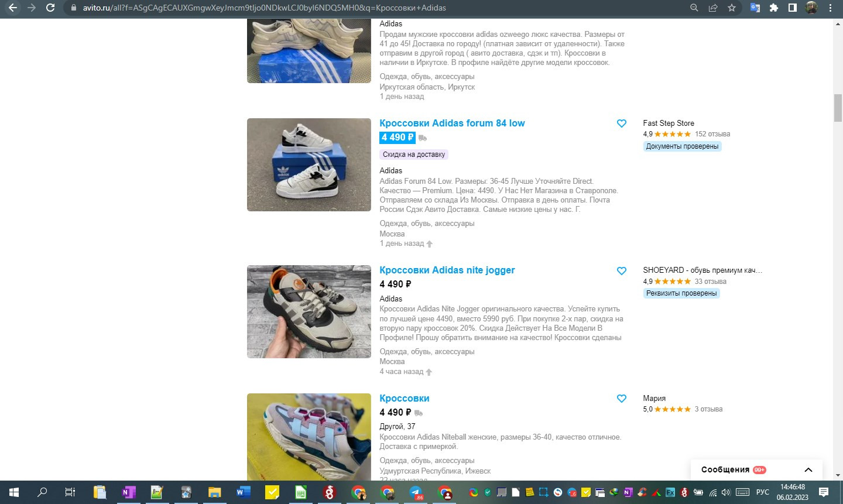Image resolution: width=843 pixels, height=504 pixels.
Task: Open Microsoft Word from the taskbar
Action: point(243,492)
